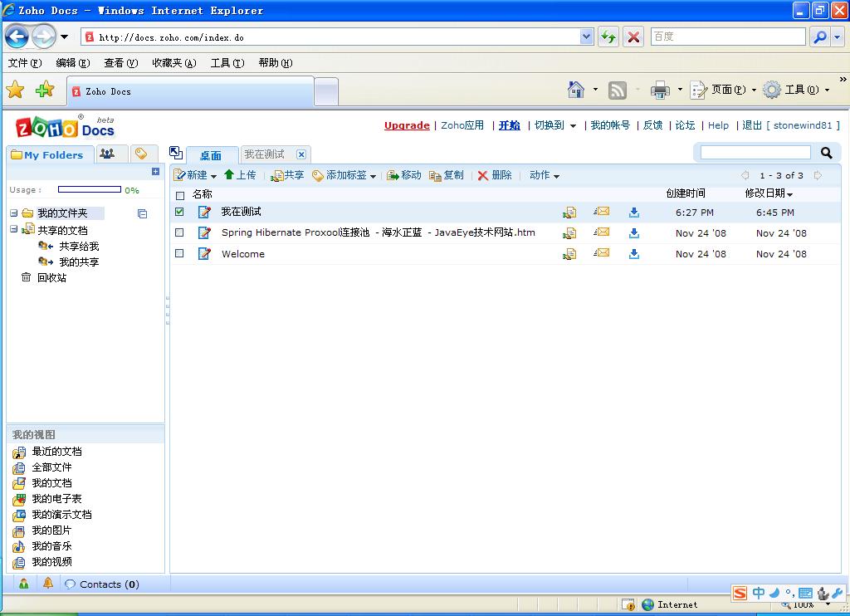The width and height of the screenshot is (850, 616).
Task: Click the search magnifier icon in Zoho Docs
Action: [826, 153]
